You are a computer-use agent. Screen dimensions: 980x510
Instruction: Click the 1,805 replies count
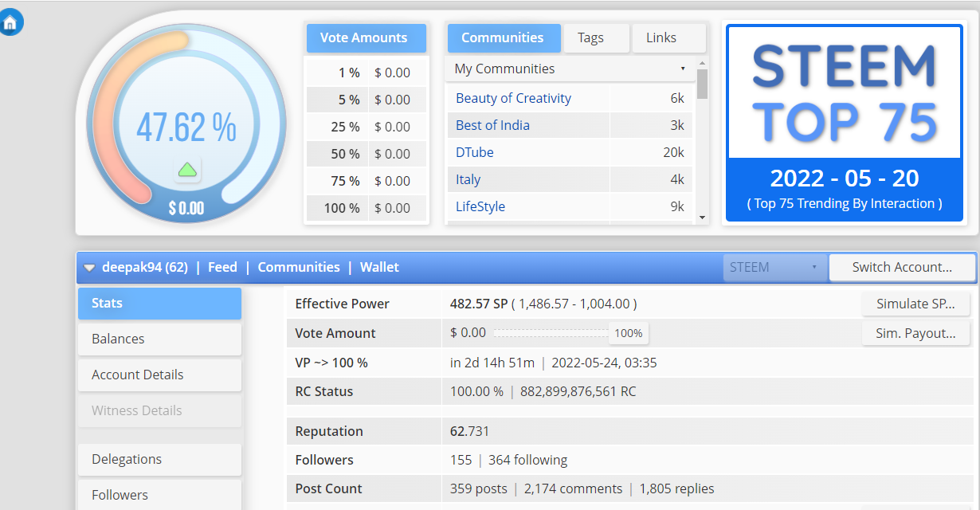point(676,488)
